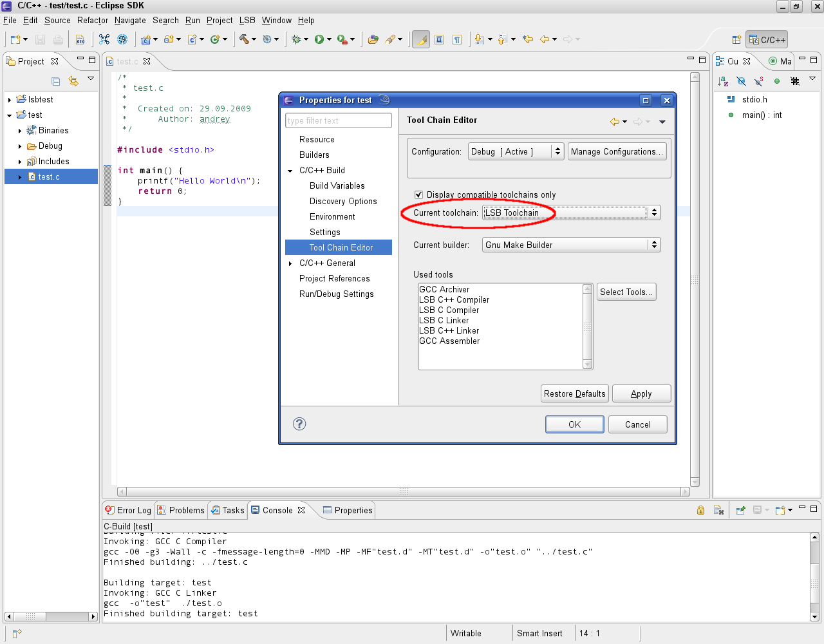Screen dimensions: 824x644
Task: Click the type filter text field
Action: pyautogui.click(x=338, y=120)
